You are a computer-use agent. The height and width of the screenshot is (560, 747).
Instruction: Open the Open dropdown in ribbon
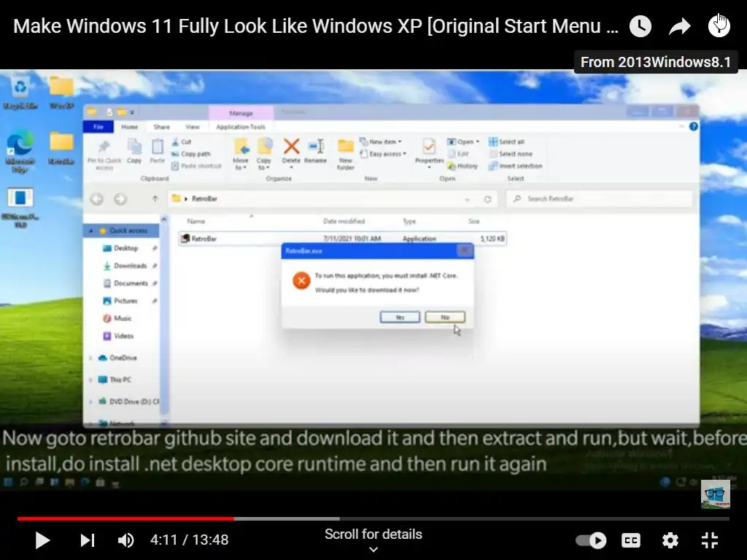pyautogui.click(x=463, y=142)
